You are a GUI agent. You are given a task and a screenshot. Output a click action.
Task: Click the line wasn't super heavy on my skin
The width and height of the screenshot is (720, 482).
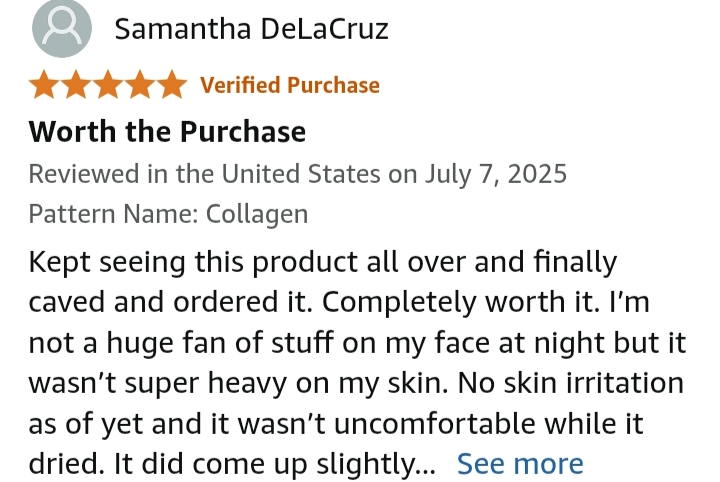tap(238, 383)
